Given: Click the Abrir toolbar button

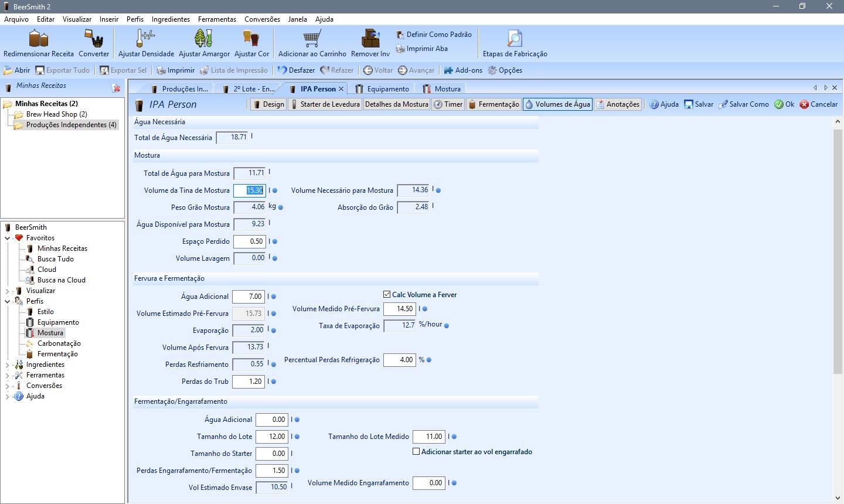Looking at the screenshot, I should tap(17, 70).
